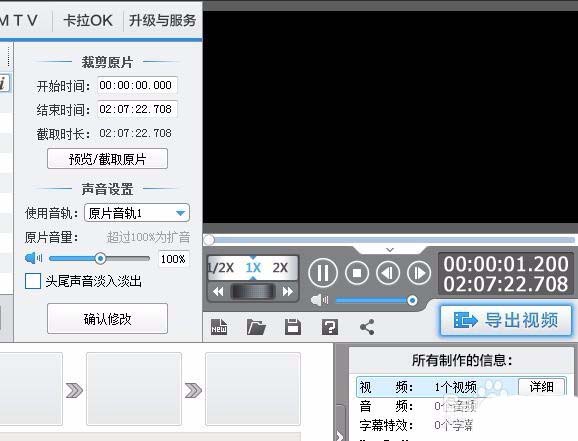Collapse player panel with down chevron
The width and height of the screenshot is (578, 441).
coord(390,250)
